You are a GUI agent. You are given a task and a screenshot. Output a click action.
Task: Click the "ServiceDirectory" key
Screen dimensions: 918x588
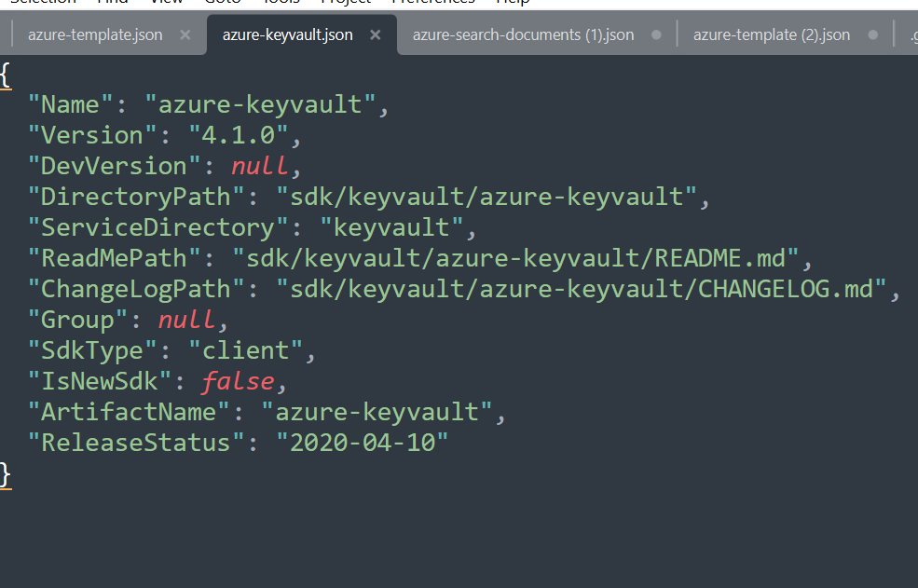click(158, 227)
